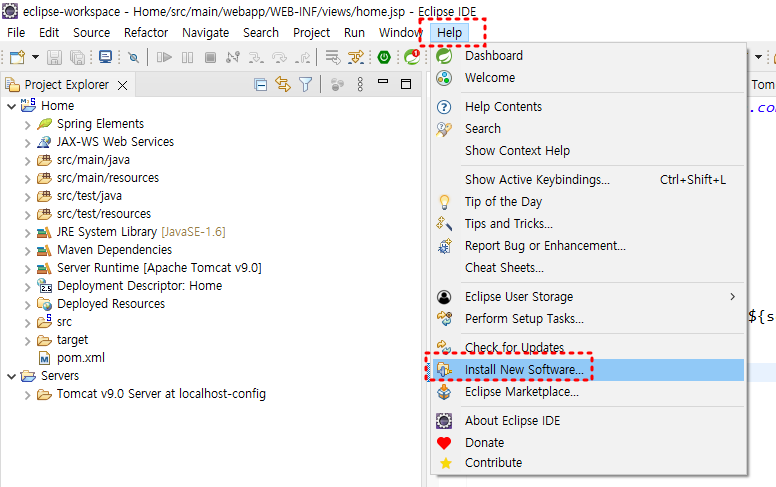
Task: Click the Focus on Active Task icon
Action: coord(338,85)
